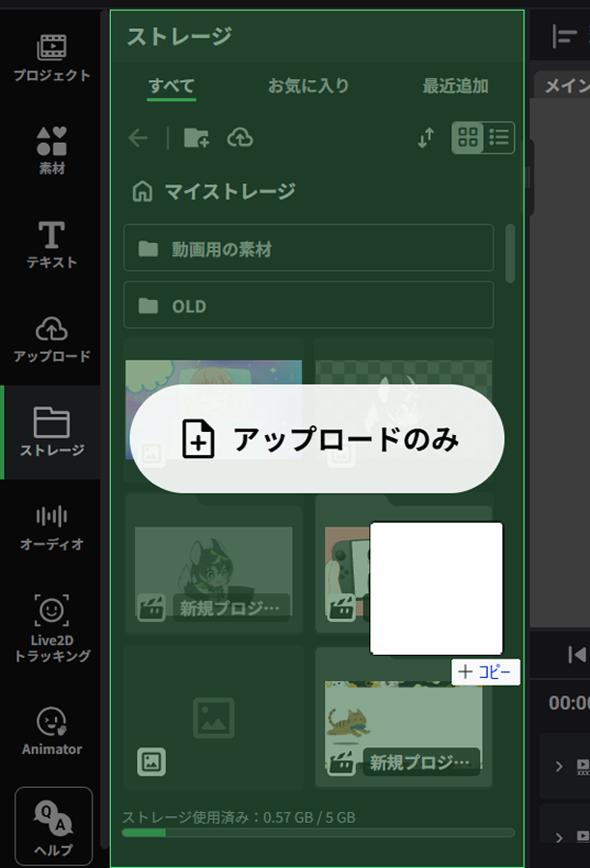The height and width of the screenshot is (868, 590).
Task: Switch to the お気に入り tab
Action: 308,86
